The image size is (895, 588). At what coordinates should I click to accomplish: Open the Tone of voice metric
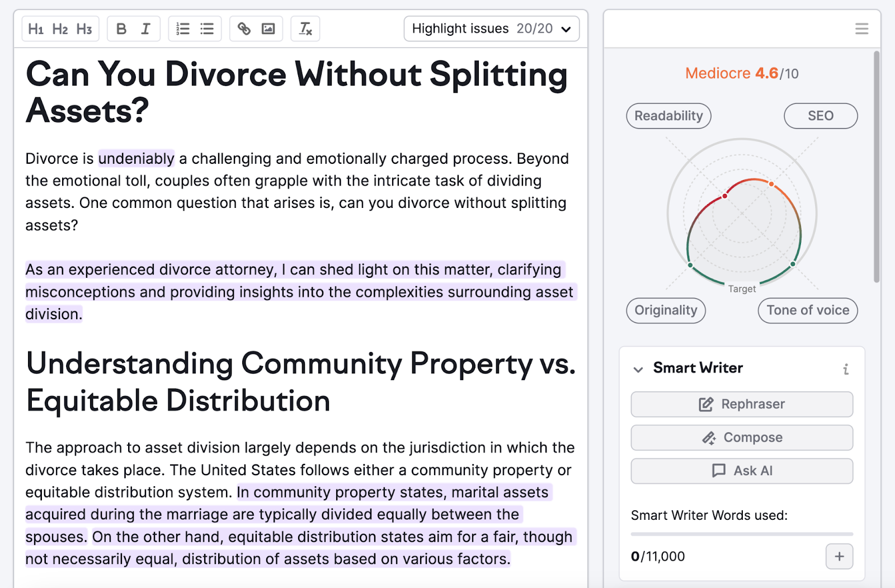[x=808, y=310]
